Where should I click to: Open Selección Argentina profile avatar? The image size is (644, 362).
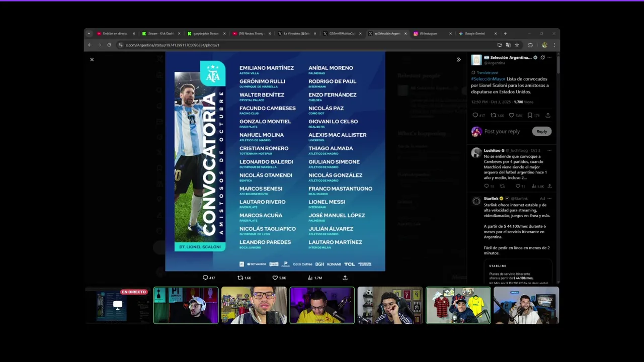(x=476, y=60)
